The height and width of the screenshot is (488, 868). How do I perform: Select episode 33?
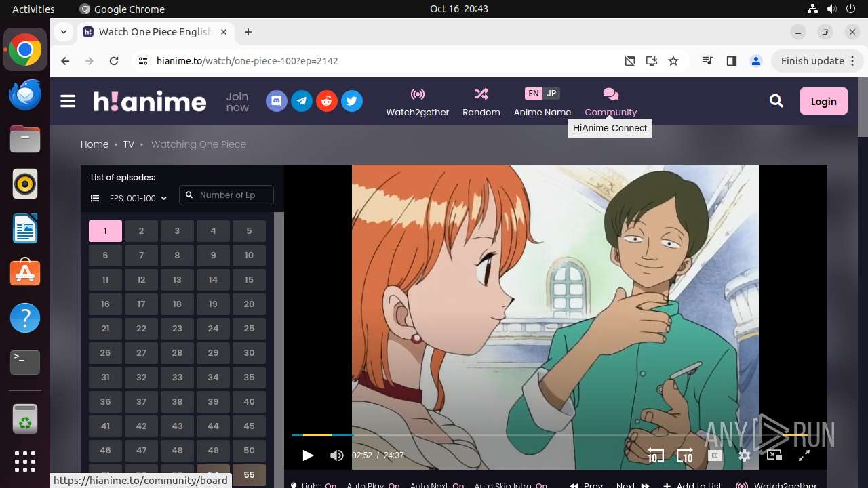click(x=177, y=378)
